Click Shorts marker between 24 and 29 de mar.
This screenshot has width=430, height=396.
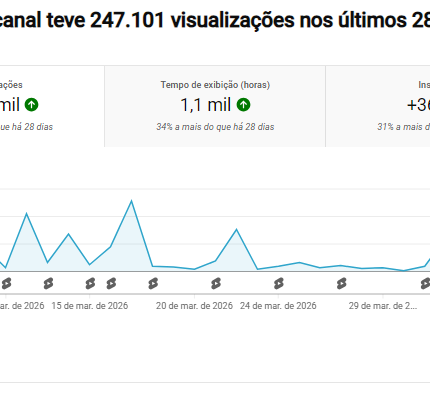[x=341, y=283]
